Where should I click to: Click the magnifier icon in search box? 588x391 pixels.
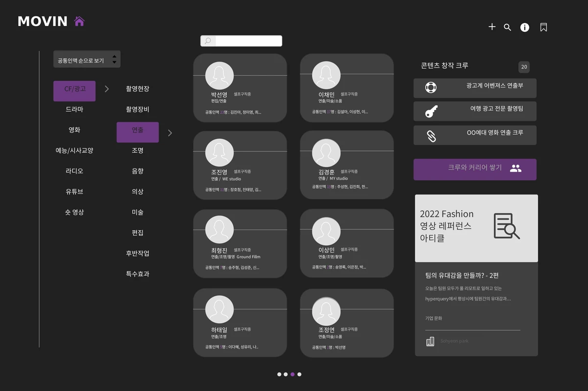click(x=208, y=41)
